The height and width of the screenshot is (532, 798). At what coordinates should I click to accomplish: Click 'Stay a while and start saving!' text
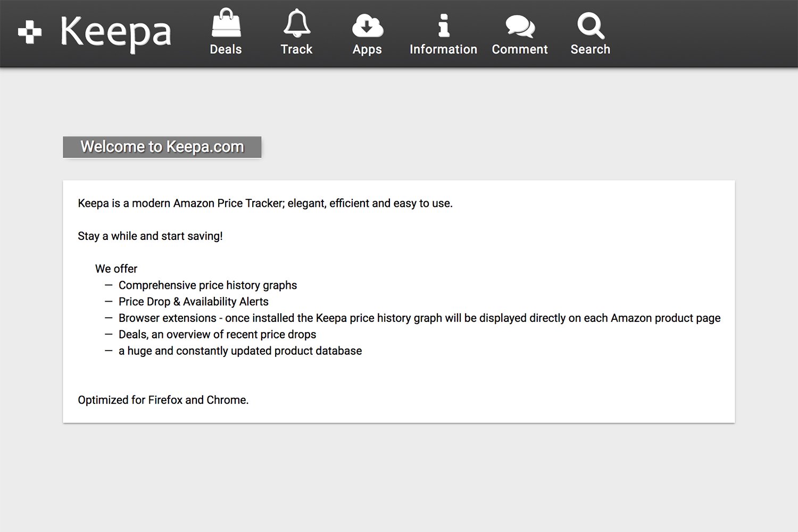coord(150,236)
